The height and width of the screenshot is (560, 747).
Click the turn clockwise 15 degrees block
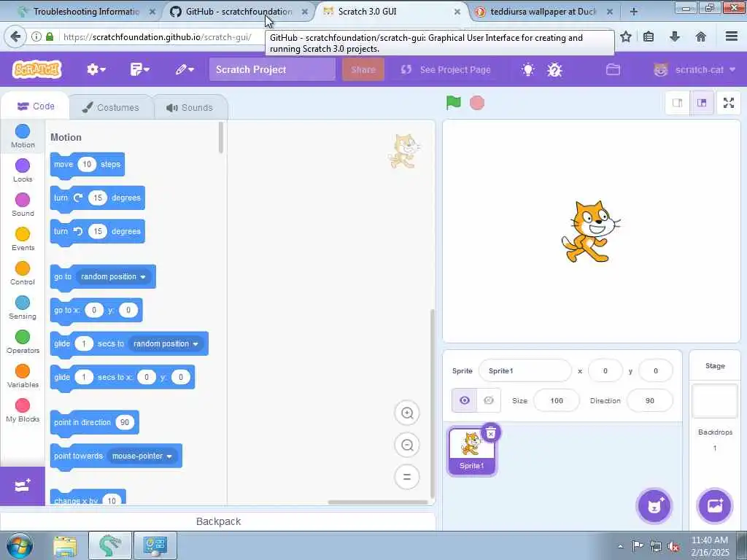[x=97, y=198]
